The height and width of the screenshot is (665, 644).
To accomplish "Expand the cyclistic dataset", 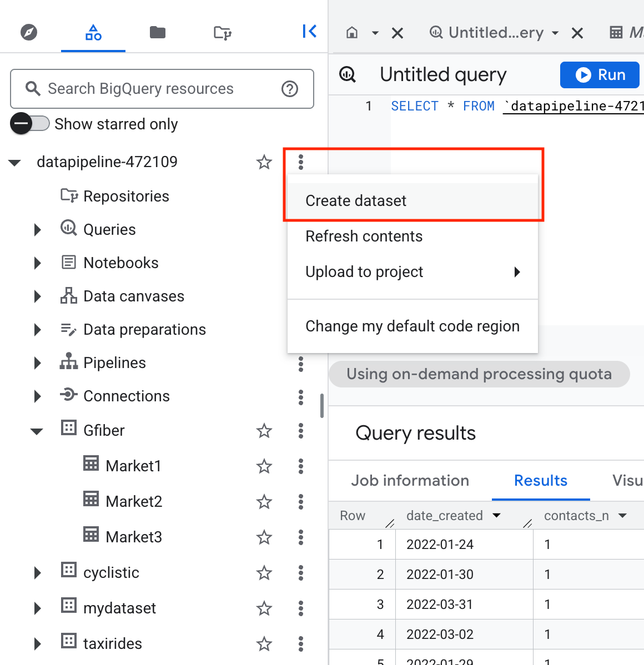I will pyautogui.click(x=38, y=573).
